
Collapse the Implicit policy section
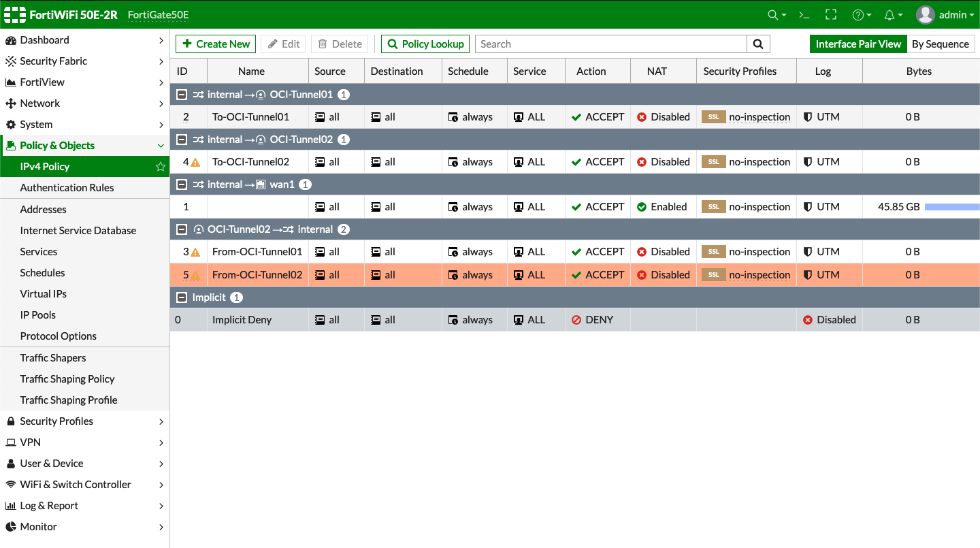point(181,297)
